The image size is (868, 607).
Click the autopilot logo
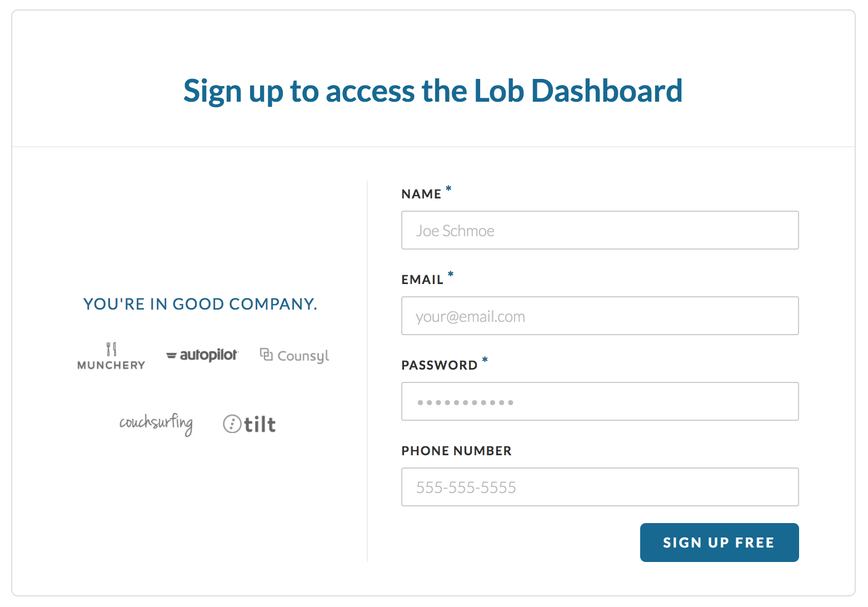pyautogui.click(x=202, y=355)
